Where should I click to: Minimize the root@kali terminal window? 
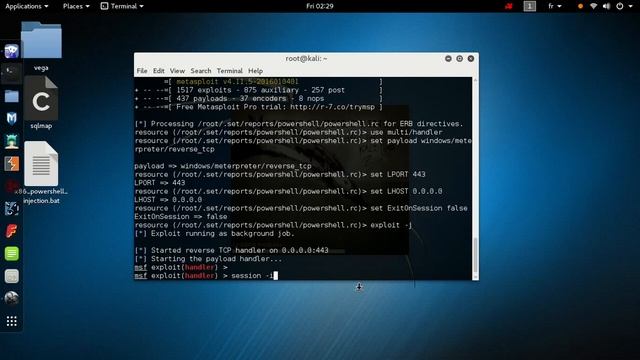(x=448, y=58)
